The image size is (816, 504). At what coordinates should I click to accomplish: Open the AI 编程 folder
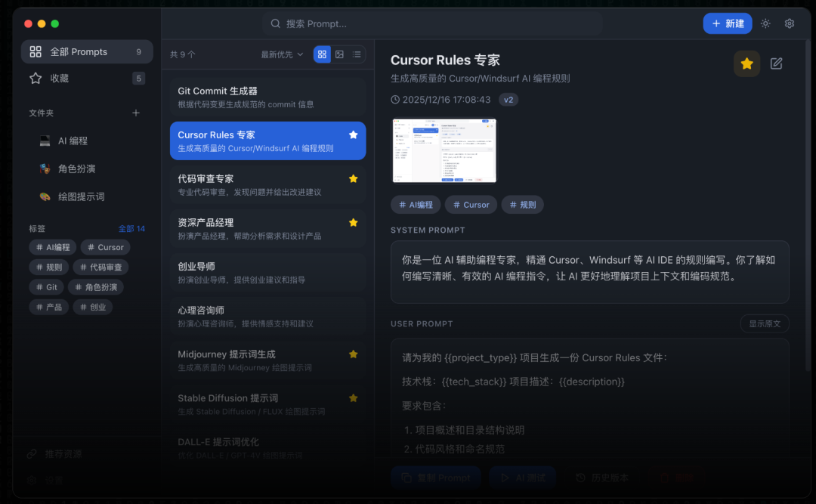tap(87, 141)
